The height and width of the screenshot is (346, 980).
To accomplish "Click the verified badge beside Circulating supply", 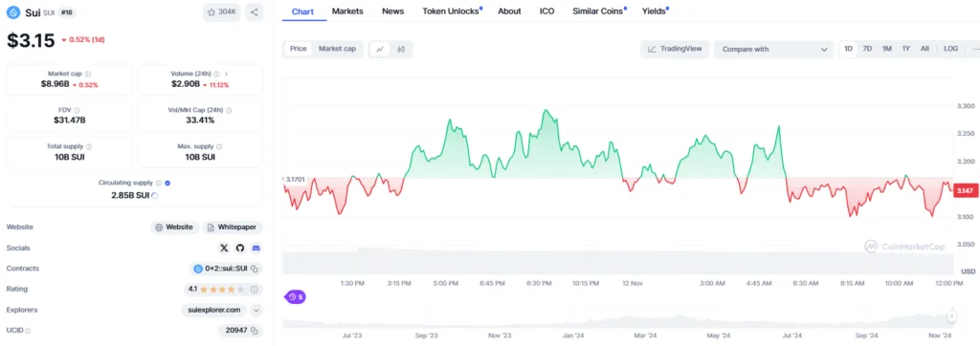I will (x=167, y=183).
